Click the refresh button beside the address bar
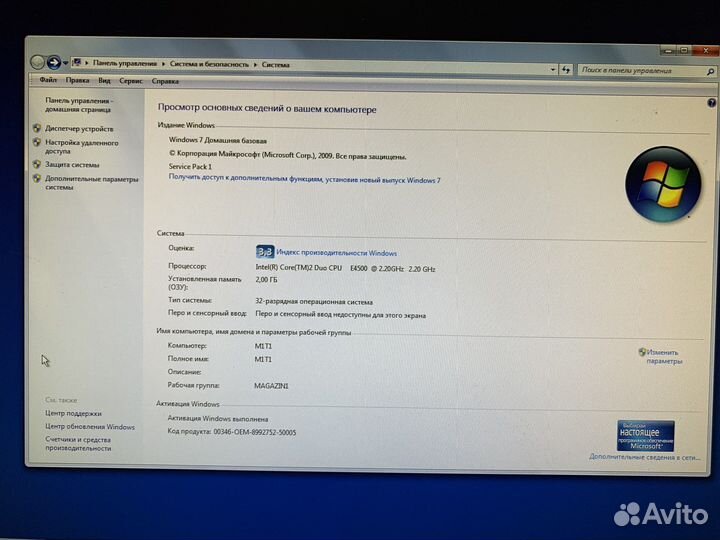The height and width of the screenshot is (540, 720). point(566,70)
